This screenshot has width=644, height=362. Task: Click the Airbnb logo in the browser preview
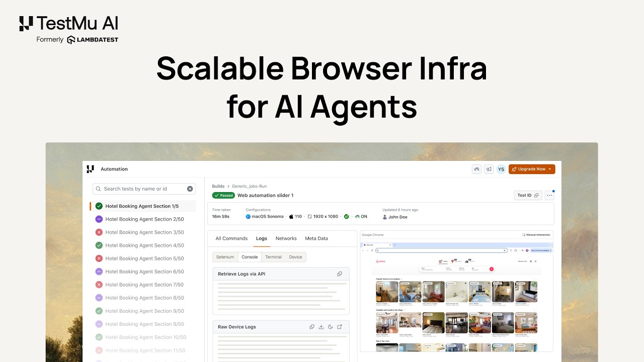pyautogui.click(x=380, y=261)
